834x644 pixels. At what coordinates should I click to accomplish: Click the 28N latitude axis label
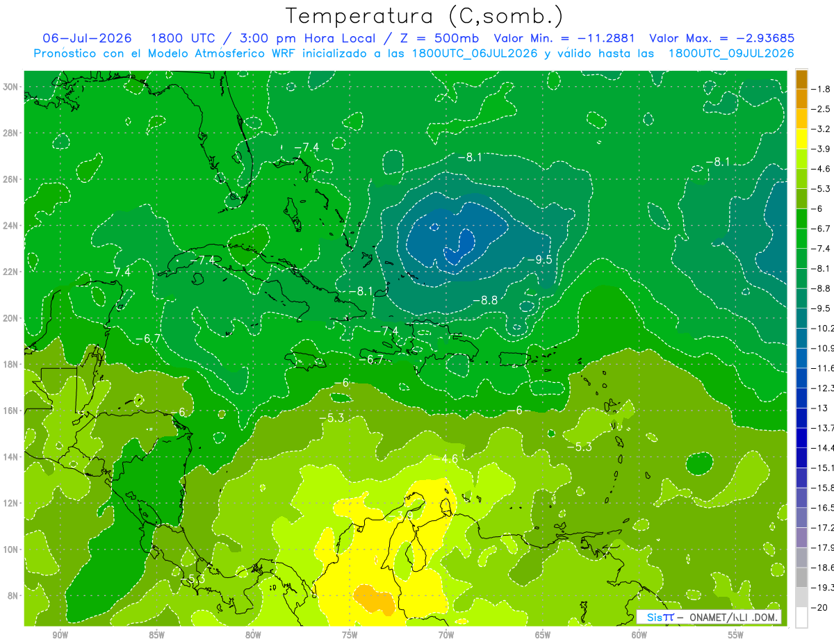pos(12,133)
